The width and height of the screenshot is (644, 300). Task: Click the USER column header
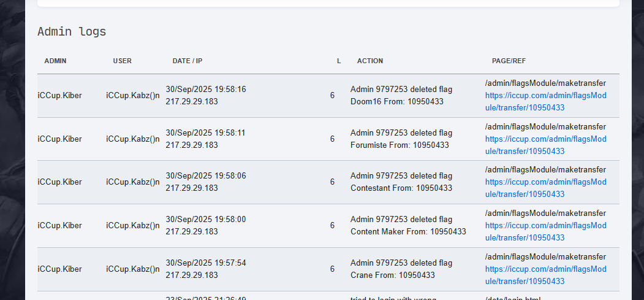tap(123, 61)
